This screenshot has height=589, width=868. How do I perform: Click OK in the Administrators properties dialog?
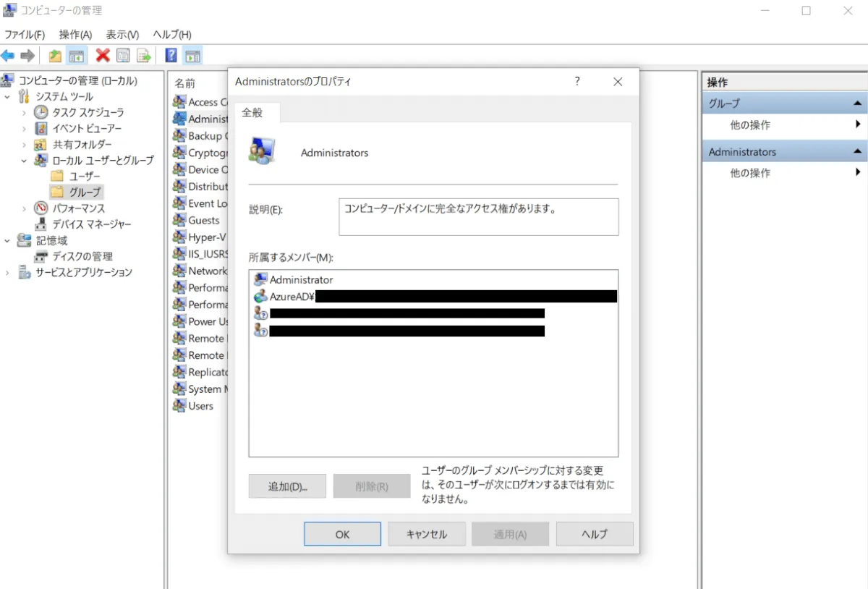click(342, 534)
